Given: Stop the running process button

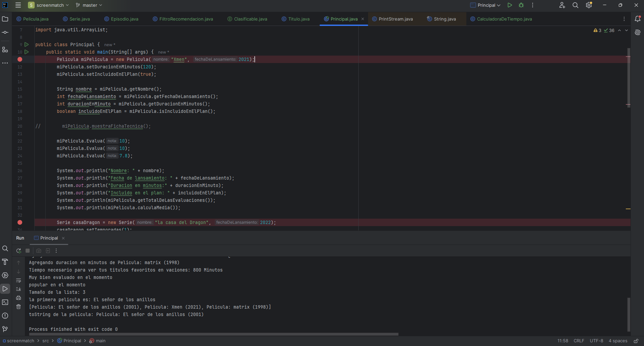Looking at the screenshot, I should tap(28, 251).
